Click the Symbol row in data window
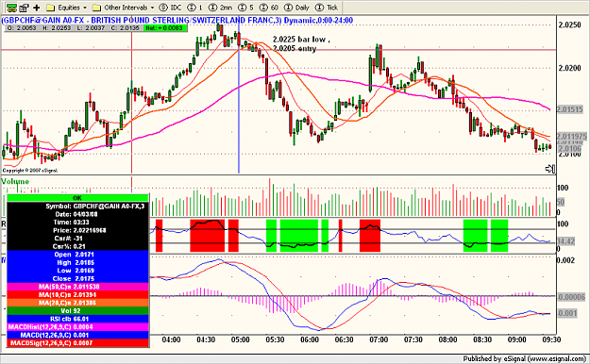The width and height of the screenshot is (590, 364). pos(77,207)
